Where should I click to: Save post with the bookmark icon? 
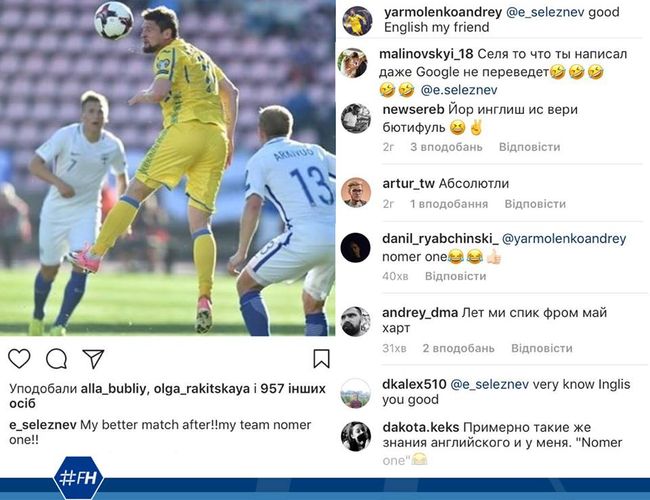(321, 359)
